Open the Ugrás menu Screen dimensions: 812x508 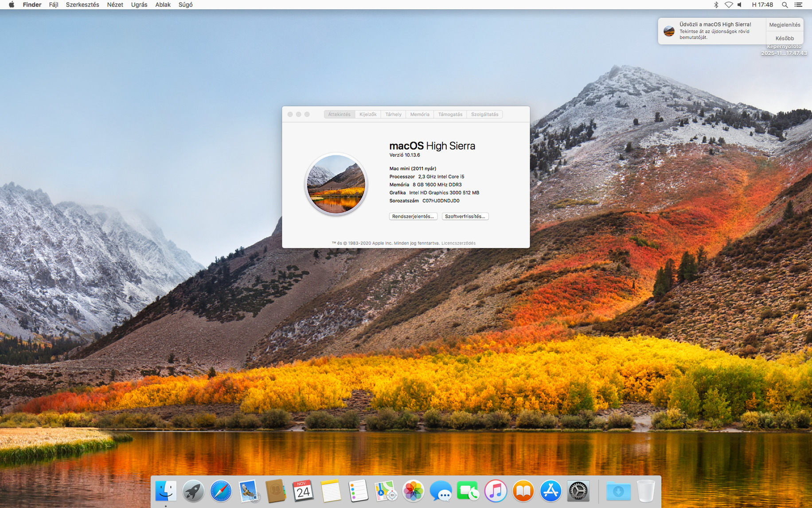pos(139,5)
